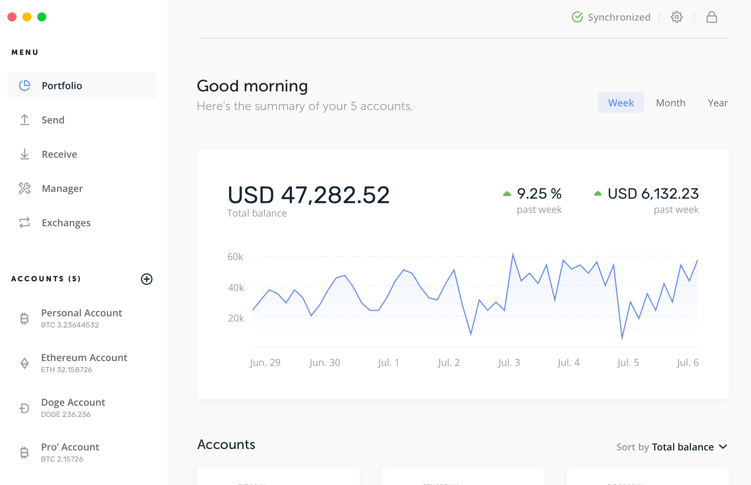
Task: Click the Send upload arrow icon
Action: (x=25, y=120)
